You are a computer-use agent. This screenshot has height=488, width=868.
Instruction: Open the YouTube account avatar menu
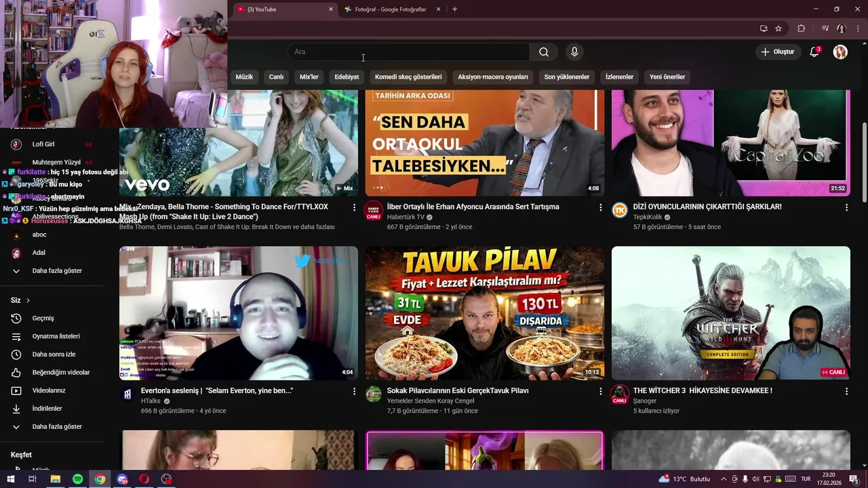(x=840, y=52)
